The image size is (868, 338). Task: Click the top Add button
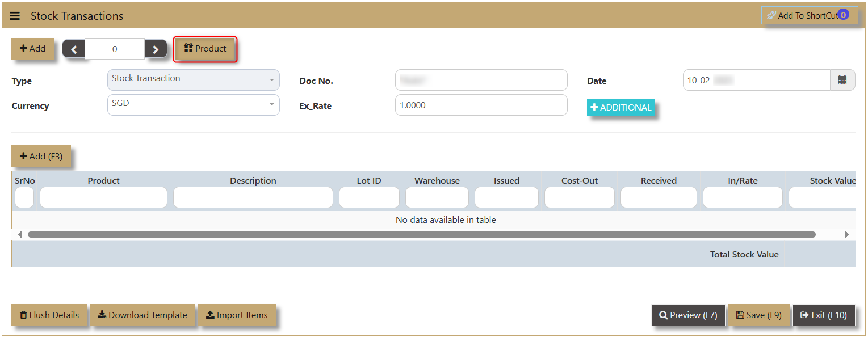tap(33, 49)
